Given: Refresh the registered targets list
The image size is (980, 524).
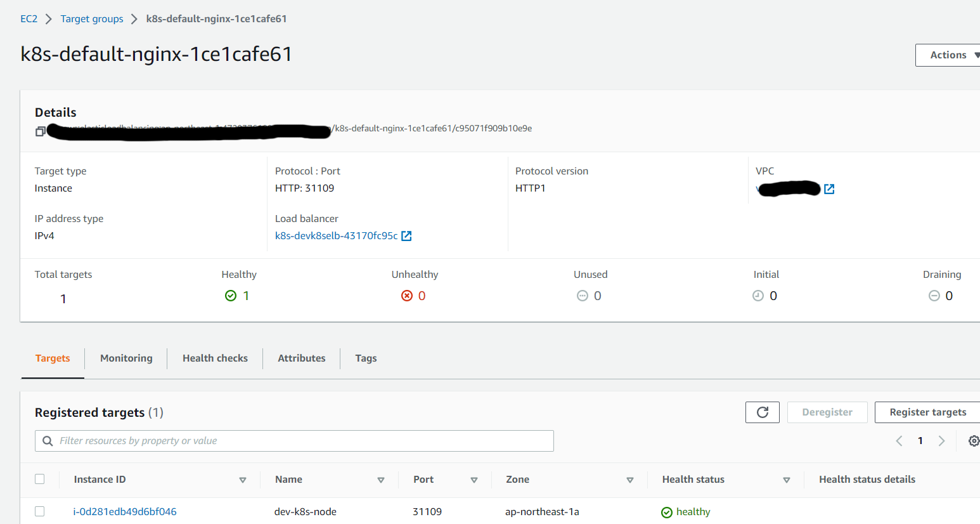Looking at the screenshot, I should [762, 412].
